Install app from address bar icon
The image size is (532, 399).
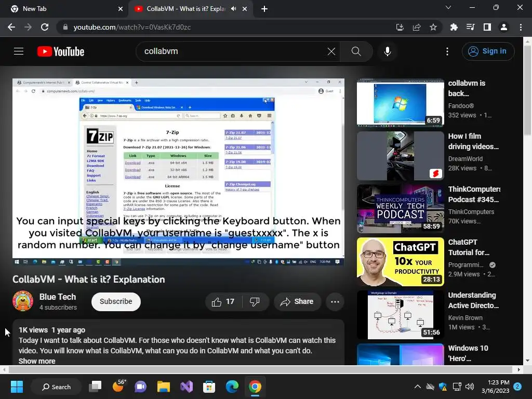point(400,27)
